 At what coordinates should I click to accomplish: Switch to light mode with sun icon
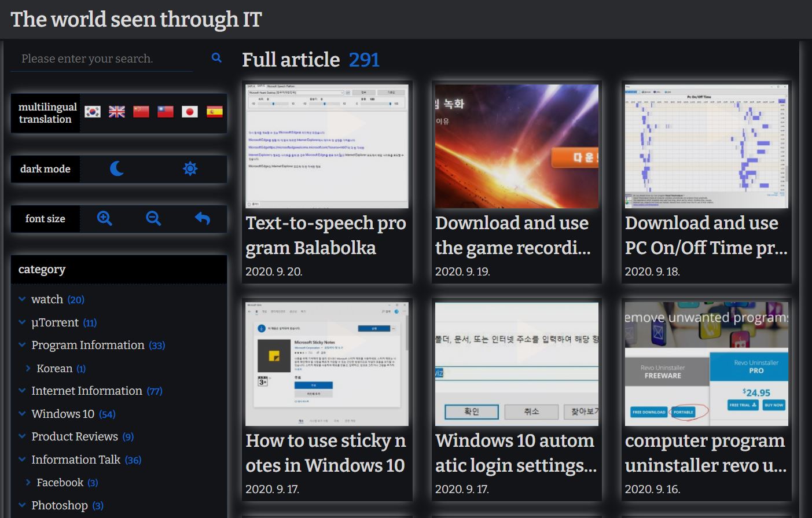(x=190, y=168)
